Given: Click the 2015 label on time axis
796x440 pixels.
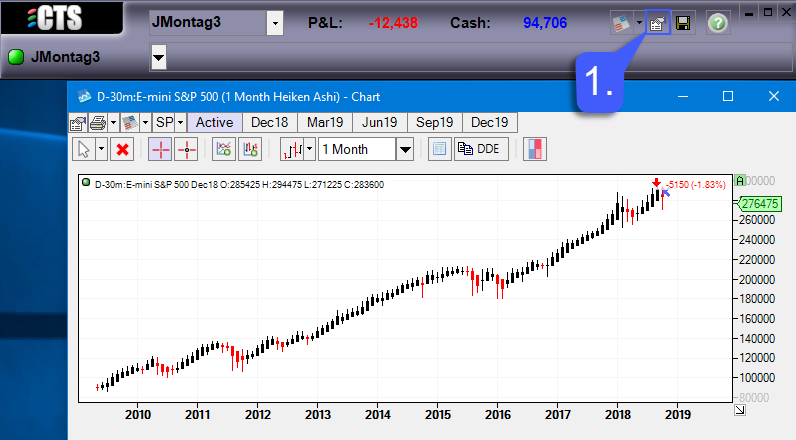Looking at the screenshot, I should [x=438, y=415].
